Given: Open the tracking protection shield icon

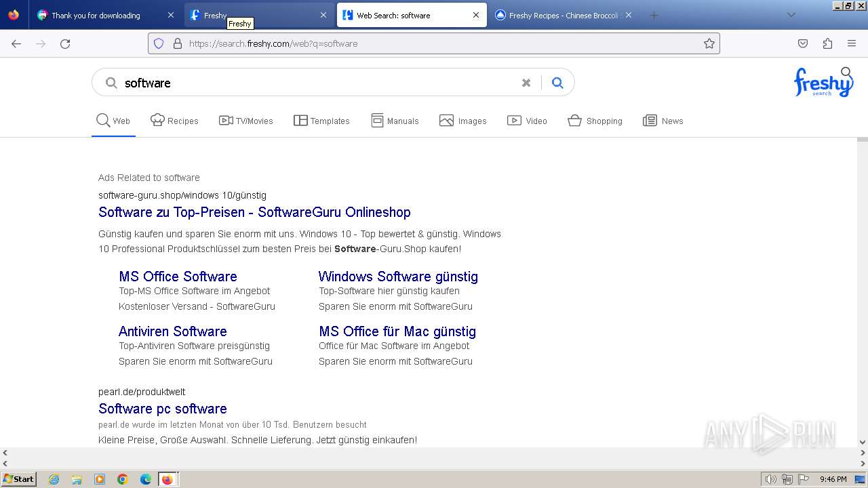Looking at the screenshot, I should [x=159, y=43].
